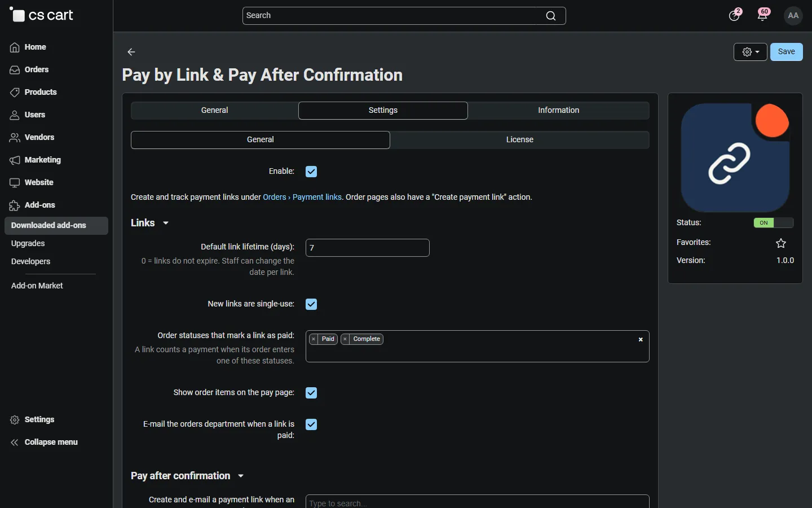Toggle e-mail orders department checkbox
812x508 pixels.
(311, 424)
